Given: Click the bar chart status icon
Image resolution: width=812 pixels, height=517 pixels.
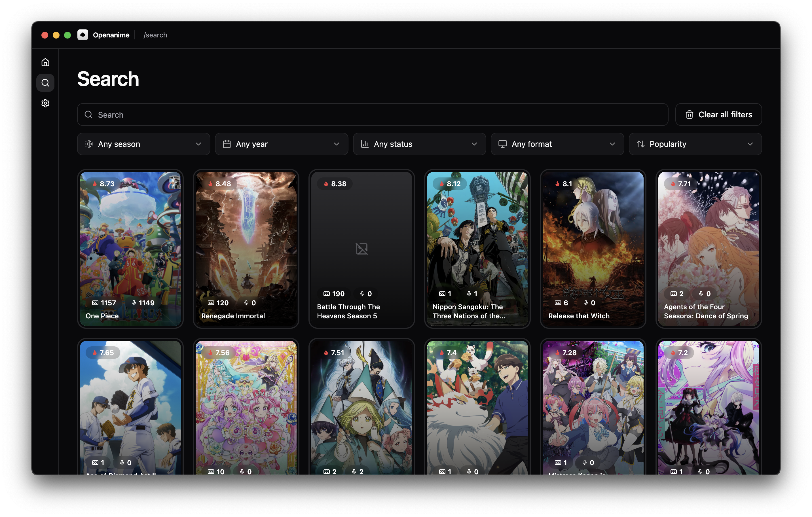Looking at the screenshot, I should pyautogui.click(x=365, y=144).
